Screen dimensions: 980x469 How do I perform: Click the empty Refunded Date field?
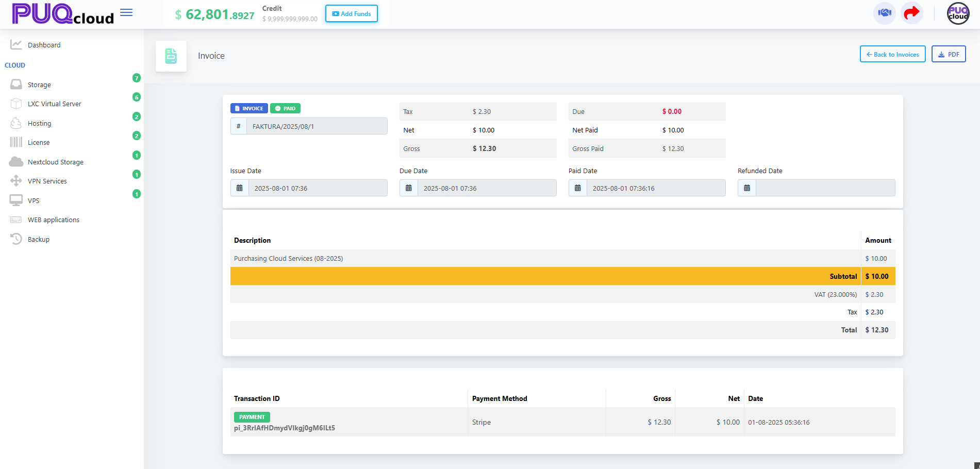[825, 188]
